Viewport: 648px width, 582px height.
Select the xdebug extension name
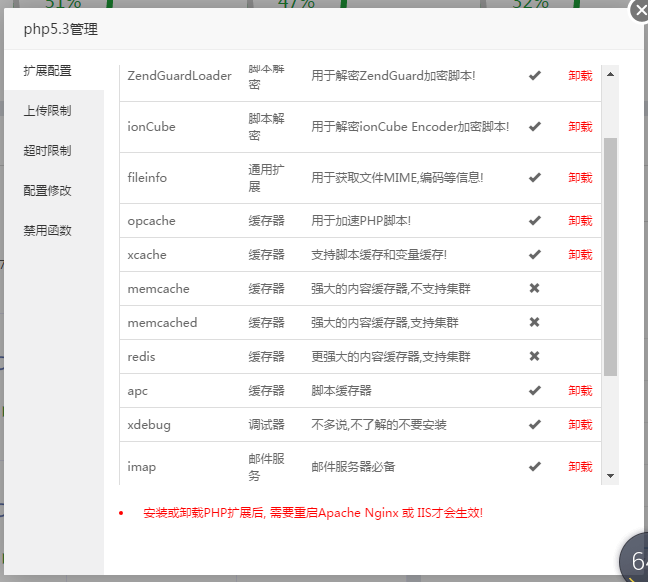pos(149,425)
